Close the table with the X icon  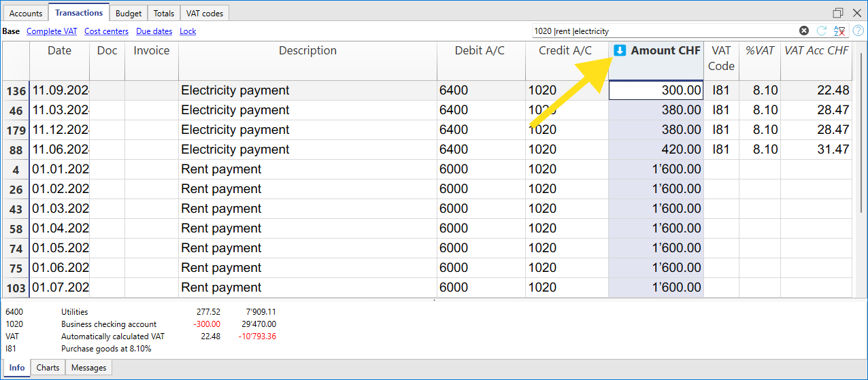click(856, 13)
